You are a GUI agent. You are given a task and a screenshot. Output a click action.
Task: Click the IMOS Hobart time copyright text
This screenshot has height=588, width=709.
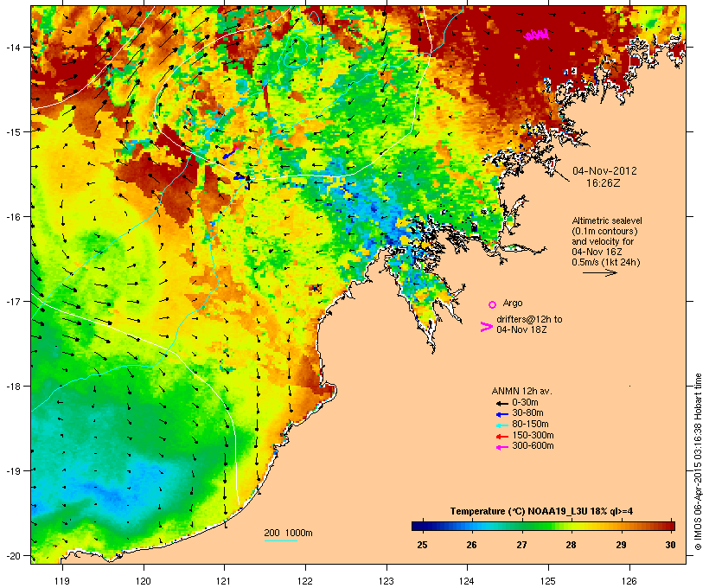(698, 462)
